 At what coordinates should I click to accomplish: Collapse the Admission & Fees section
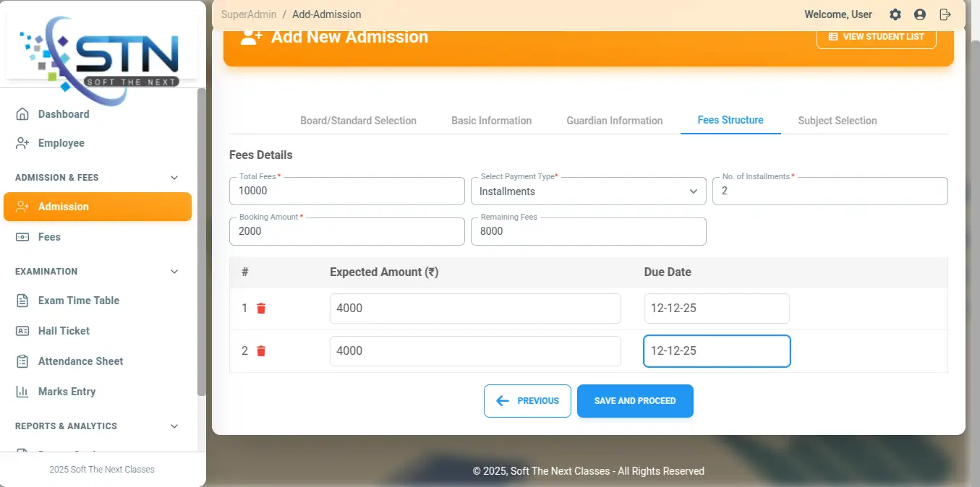174,178
